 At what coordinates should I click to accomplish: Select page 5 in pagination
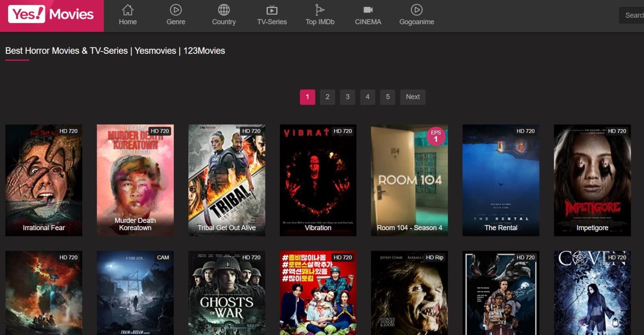[x=388, y=97]
